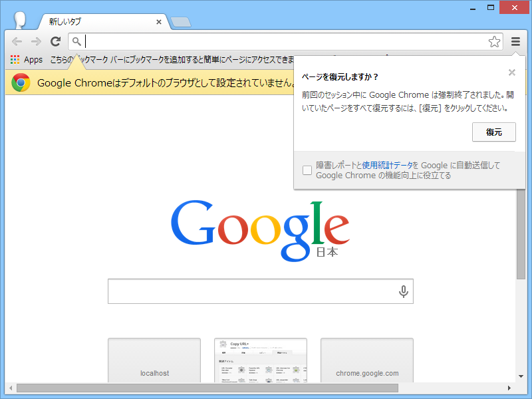Close the restore pages bubble
Viewport: 532px width, 399px height.
coord(511,72)
